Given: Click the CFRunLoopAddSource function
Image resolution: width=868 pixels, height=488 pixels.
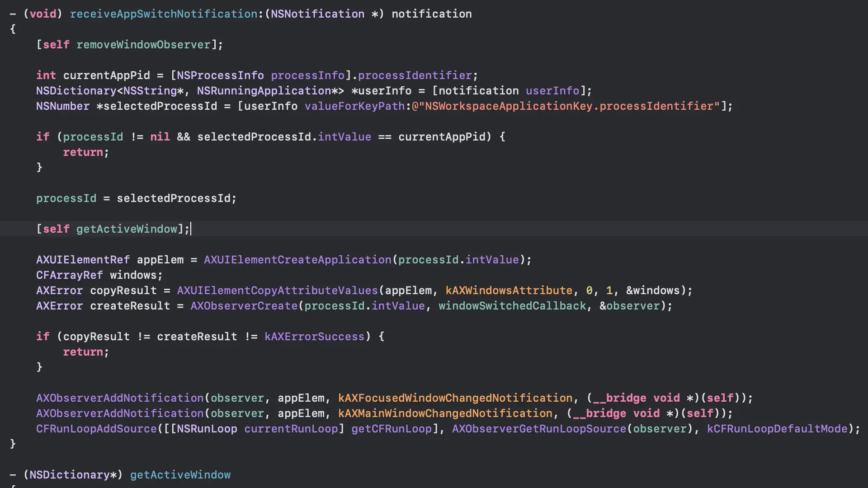Looking at the screenshot, I should click(x=96, y=429).
